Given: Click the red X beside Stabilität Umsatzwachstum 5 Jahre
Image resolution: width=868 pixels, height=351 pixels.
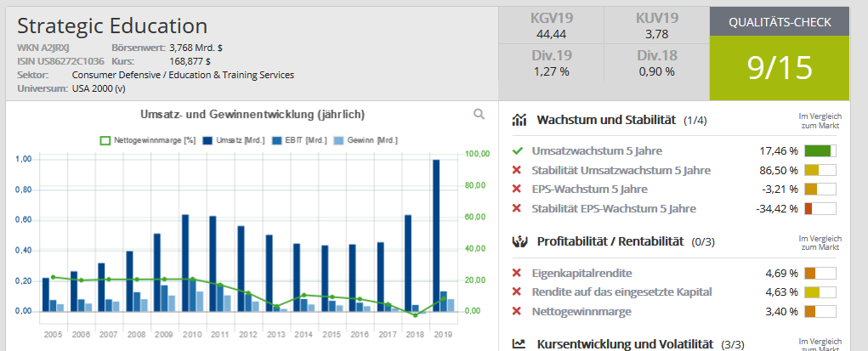Looking at the screenshot, I should (517, 170).
